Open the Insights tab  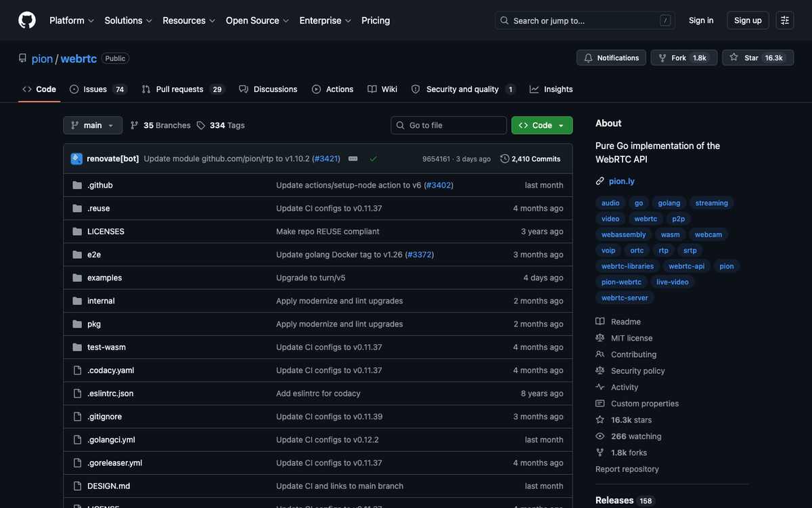click(551, 89)
